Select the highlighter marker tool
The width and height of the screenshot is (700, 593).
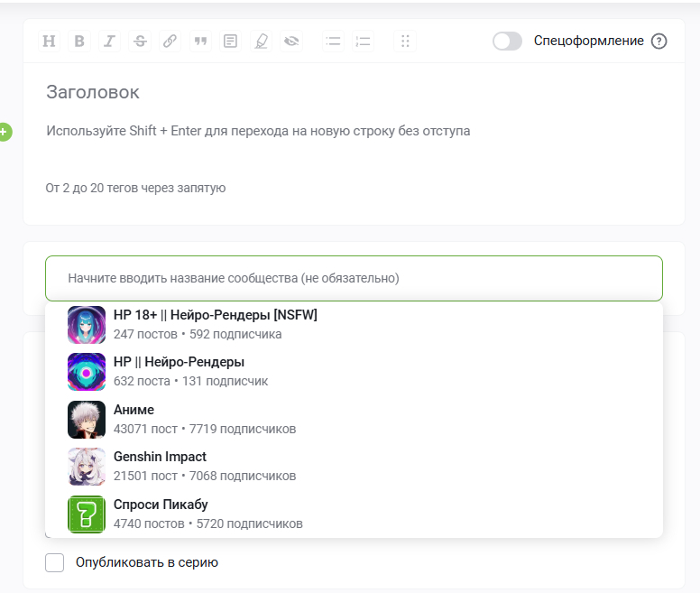tap(262, 42)
